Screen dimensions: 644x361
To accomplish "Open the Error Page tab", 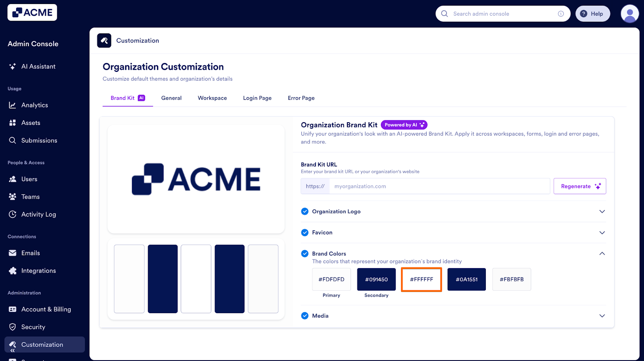I will click(301, 98).
